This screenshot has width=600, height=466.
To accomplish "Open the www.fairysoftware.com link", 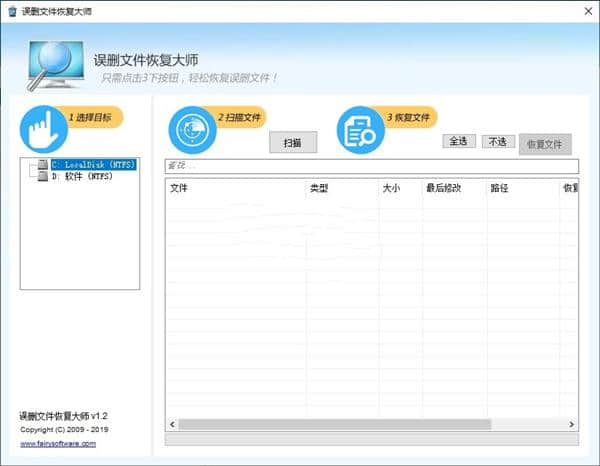I will pyautogui.click(x=58, y=443).
